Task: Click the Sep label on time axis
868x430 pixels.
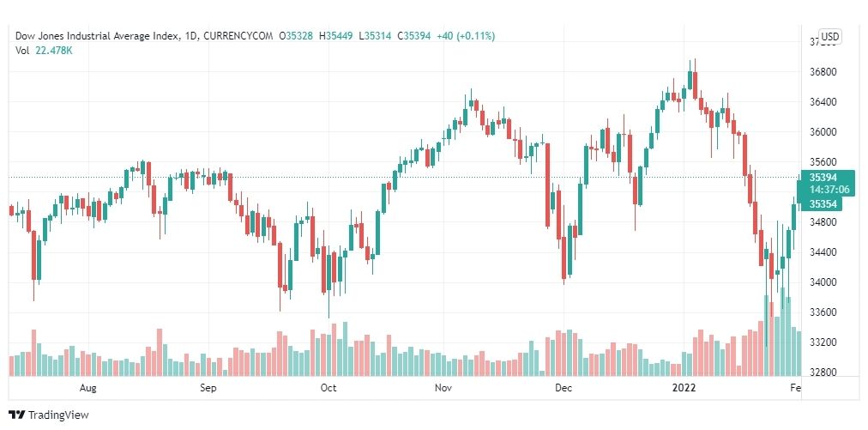Action: coord(208,388)
